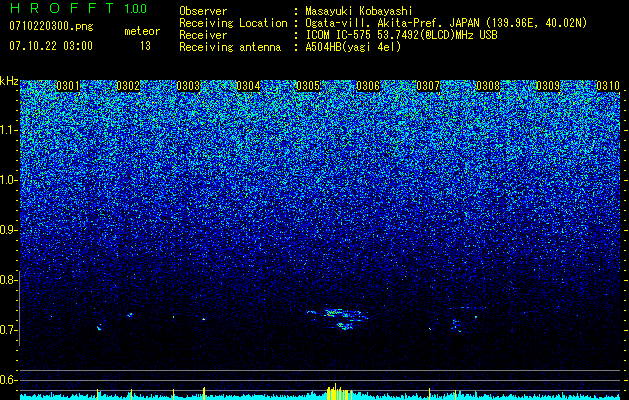Click the 0310 time marker
Viewport: 629px width, 400px height.
tap(608, 86)
